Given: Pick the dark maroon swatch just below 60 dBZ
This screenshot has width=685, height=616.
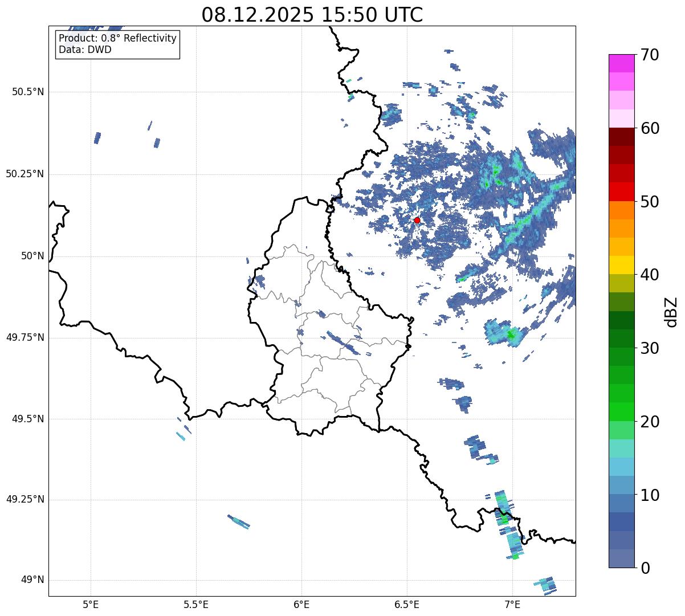Looking at the screenshot, I should [622, 137].
